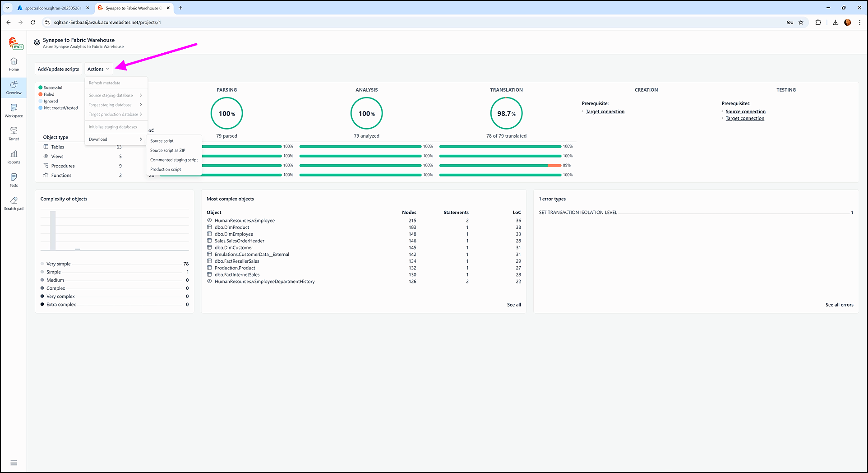Open the Reports sidebar icon
Viewport: 868px width, 473px height.
click(14, 157)
